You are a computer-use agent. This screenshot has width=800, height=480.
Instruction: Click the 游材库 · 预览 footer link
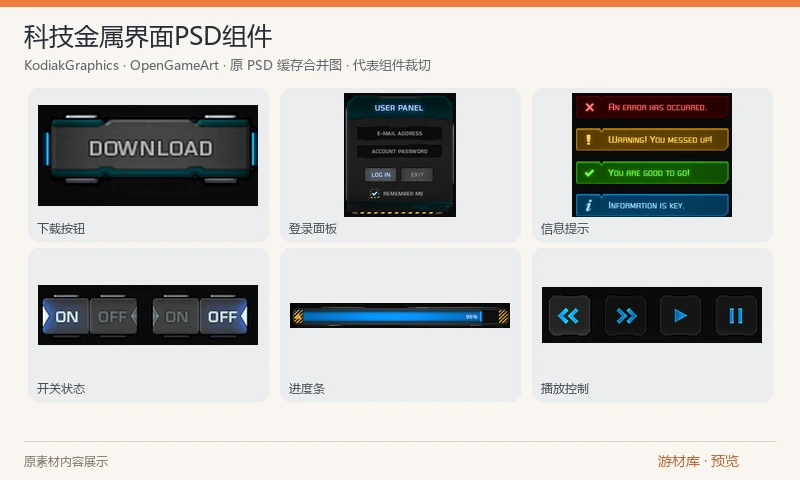click(698, 461)
